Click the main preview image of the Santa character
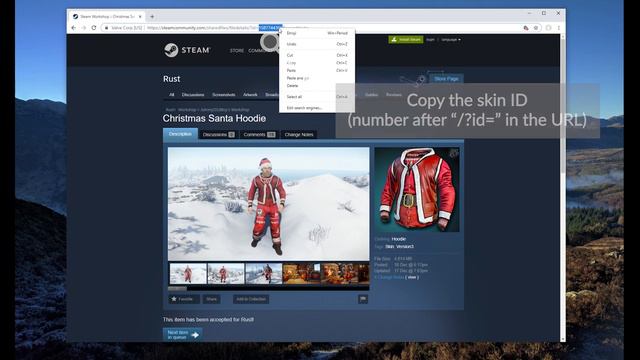This screenshot has height=360, width=640. (x=269, y=204)
